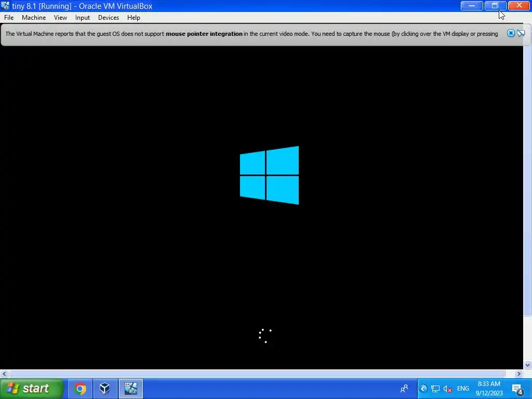
Task: Open the Help menu
Action: pyautogui.click(x=134, y=18)
